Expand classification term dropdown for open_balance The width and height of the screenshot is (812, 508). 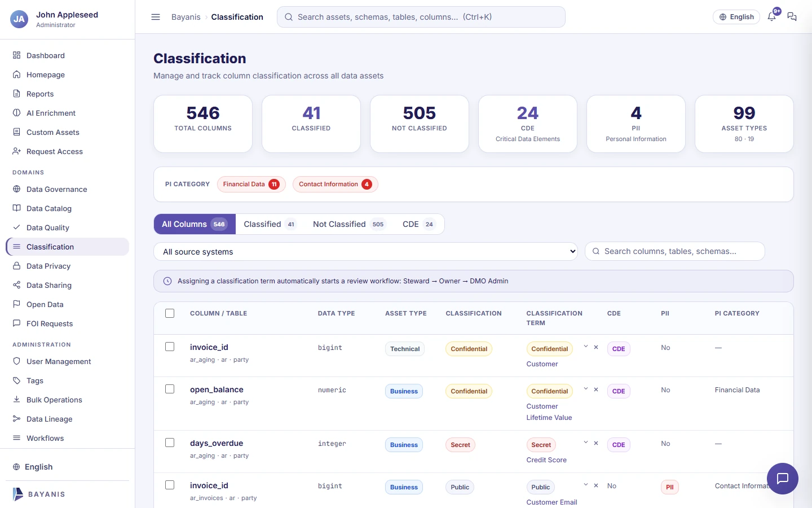586,389
